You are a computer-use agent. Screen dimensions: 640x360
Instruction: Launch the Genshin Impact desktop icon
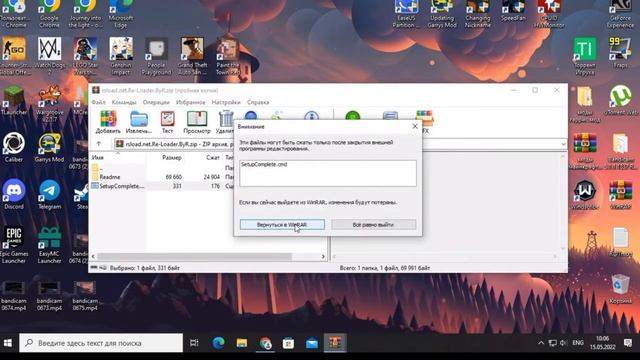coord(121,56)
